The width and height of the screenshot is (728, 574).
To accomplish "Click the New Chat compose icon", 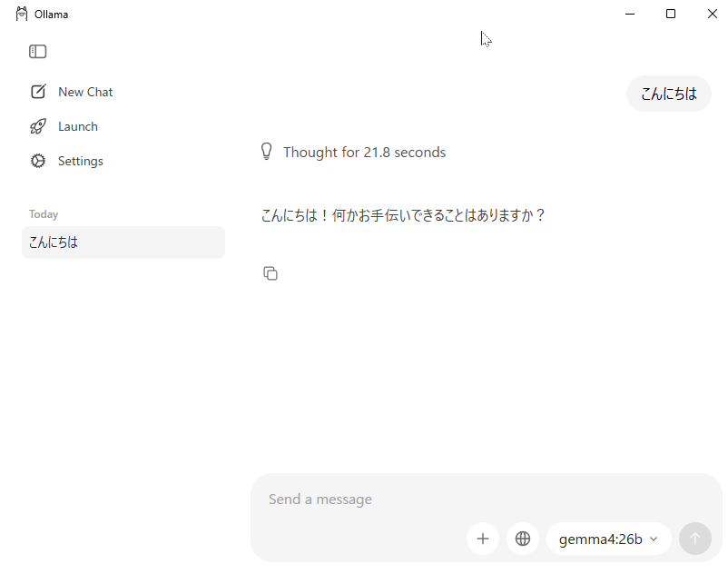I will 38,92.
